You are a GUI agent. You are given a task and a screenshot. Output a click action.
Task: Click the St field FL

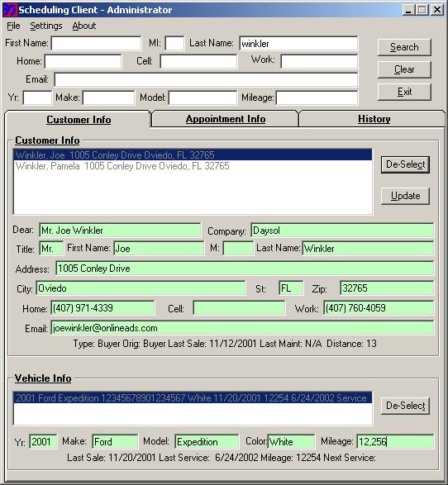click(291, 288)
